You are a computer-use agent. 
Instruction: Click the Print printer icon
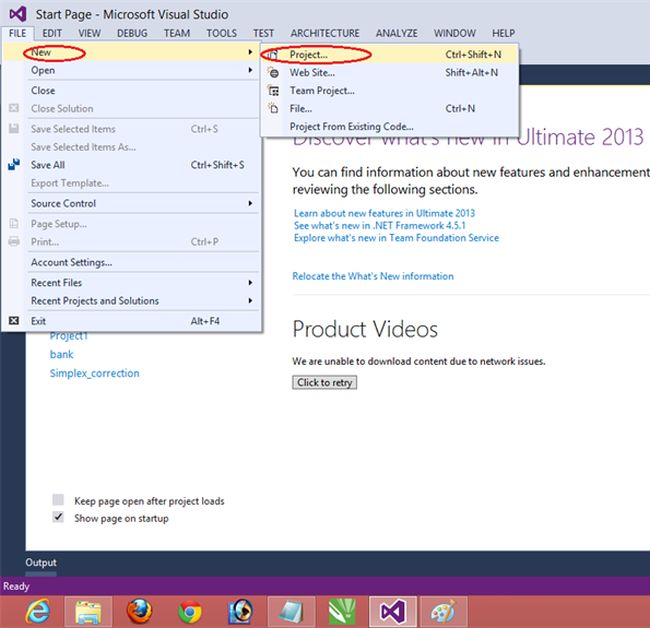(x=14, y=242)
